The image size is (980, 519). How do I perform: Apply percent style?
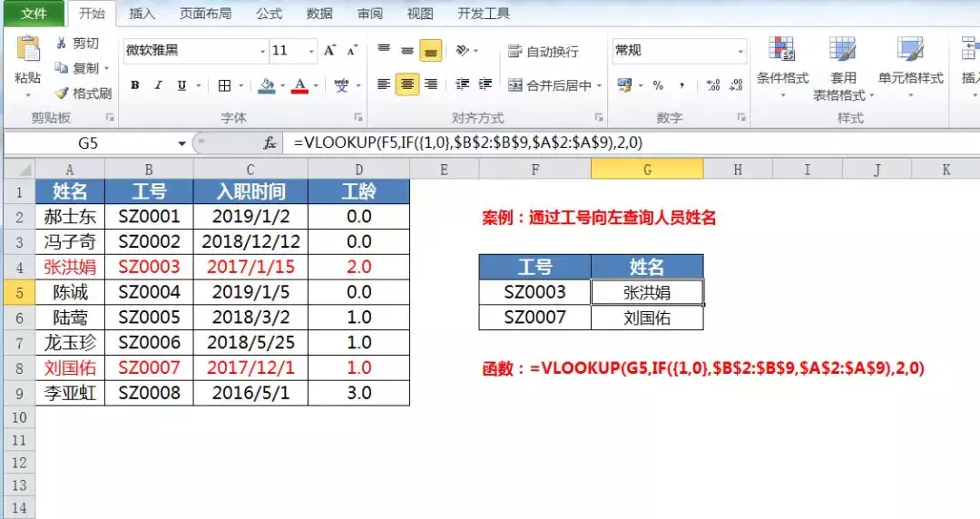(x=658, y=85)
